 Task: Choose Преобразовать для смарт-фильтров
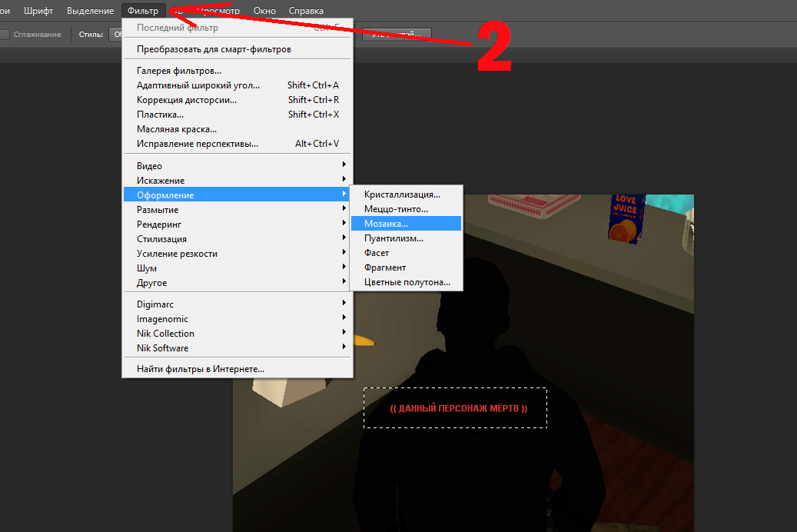pos(237,49)
